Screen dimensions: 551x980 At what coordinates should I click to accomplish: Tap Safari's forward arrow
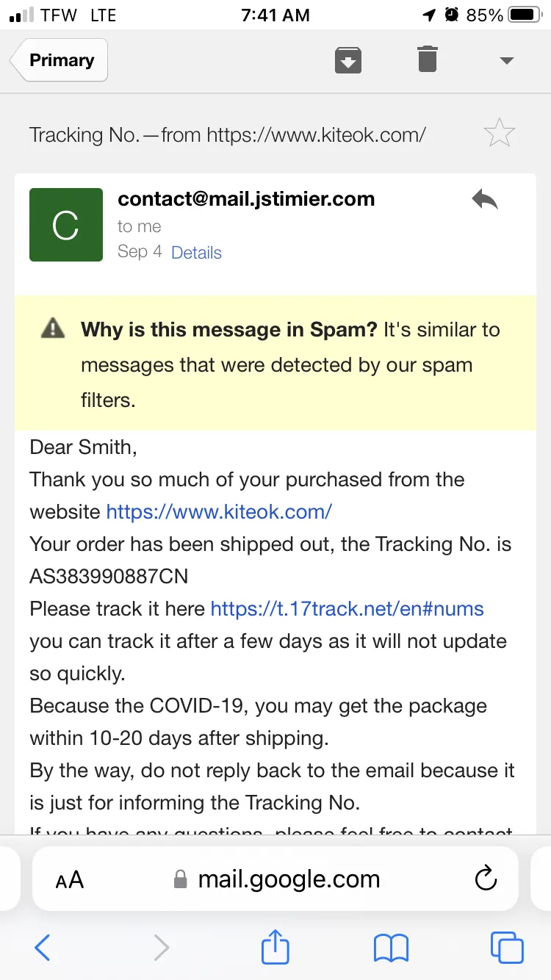(x=161, y=948)
